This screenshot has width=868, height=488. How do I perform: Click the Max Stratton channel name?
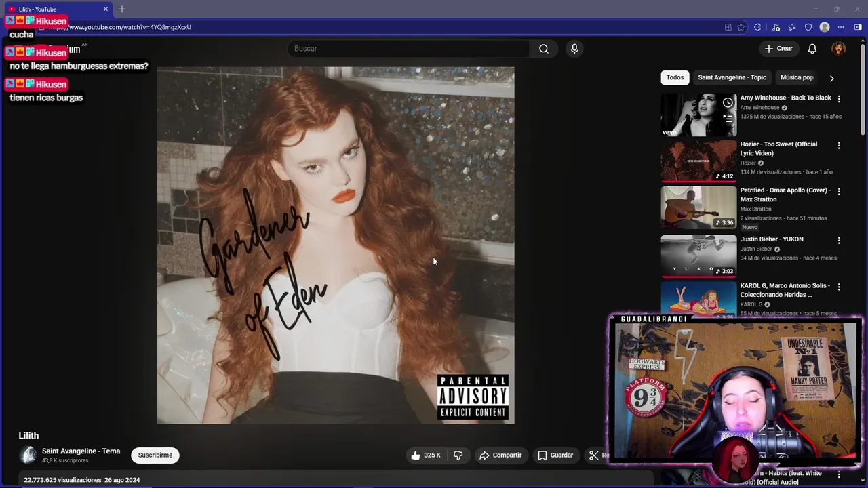[x=755, y=209]
